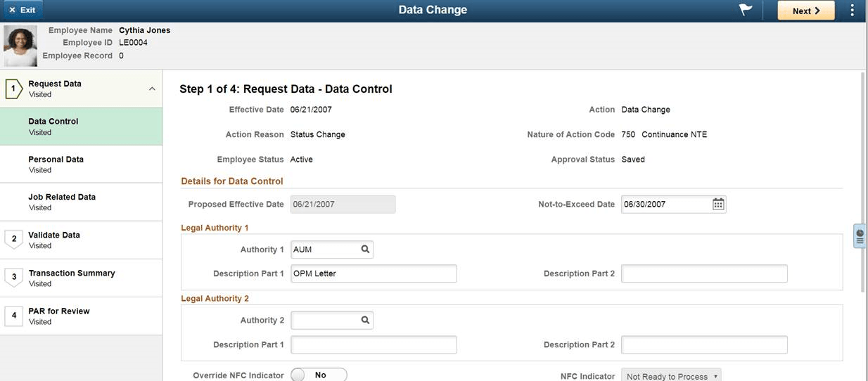The height and width of the screenshot is (381, 868).
Task: Open PAR for Review step
Action: coord(59,316)
